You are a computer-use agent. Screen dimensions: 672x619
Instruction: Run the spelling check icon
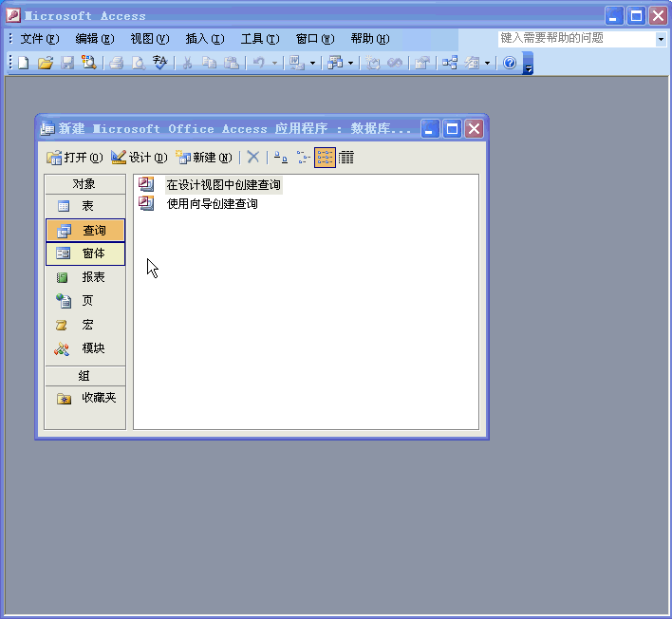coord(159,63)
